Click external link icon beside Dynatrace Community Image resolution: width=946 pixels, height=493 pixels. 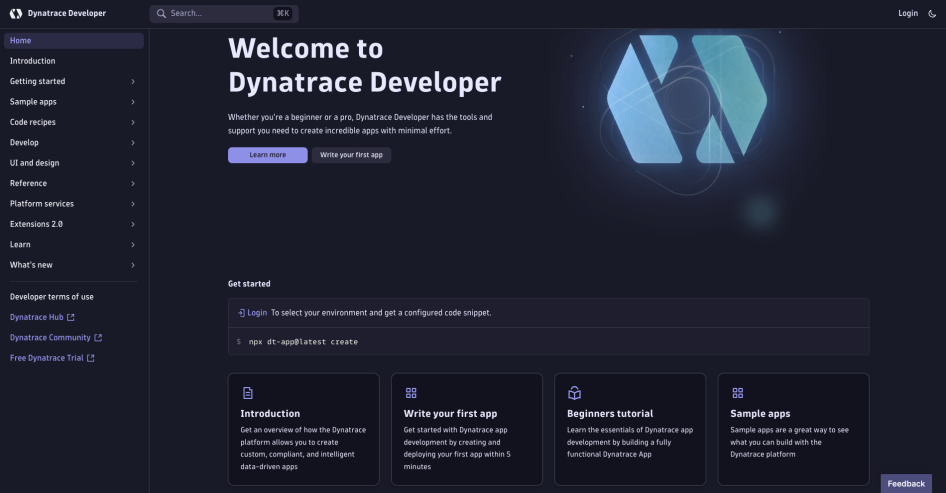pos(98,338)
